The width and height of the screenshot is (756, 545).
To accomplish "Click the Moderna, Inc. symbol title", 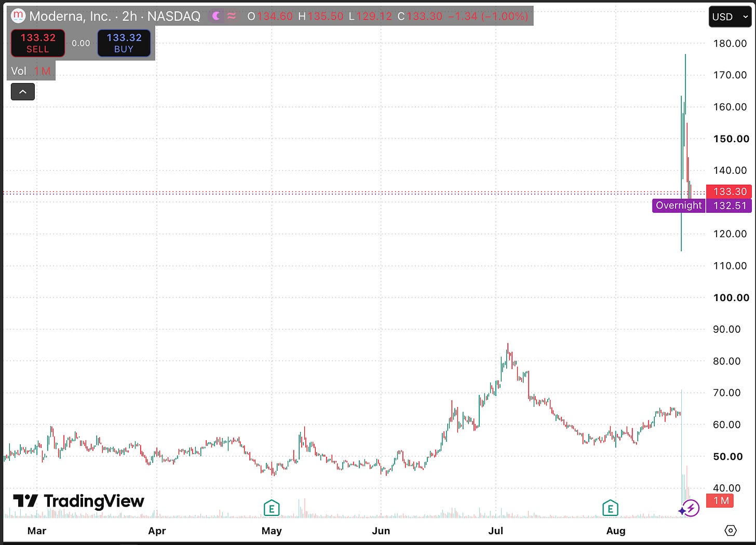I will pyautogui.click(x=70, y=16).
